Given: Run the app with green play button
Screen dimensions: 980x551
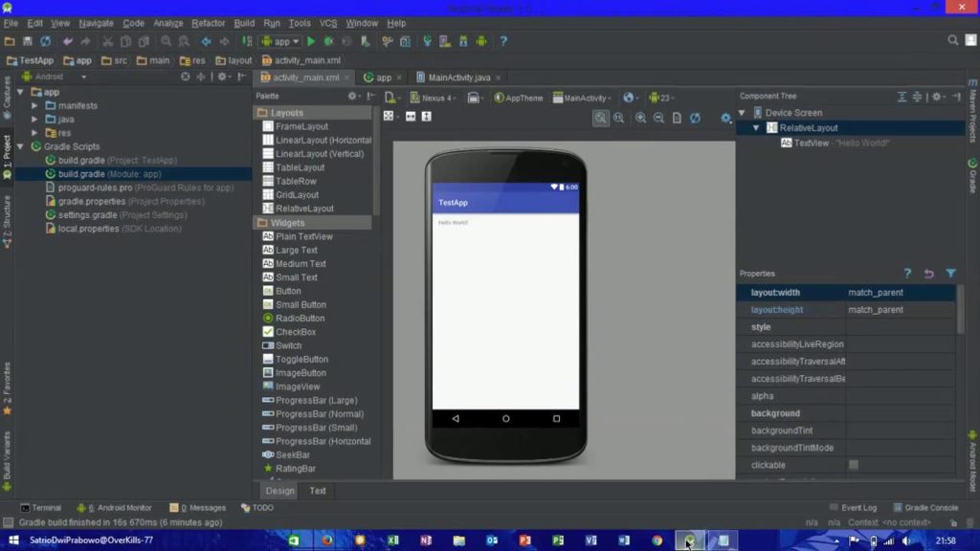Looking at the screenshot, I should point(311,41).
